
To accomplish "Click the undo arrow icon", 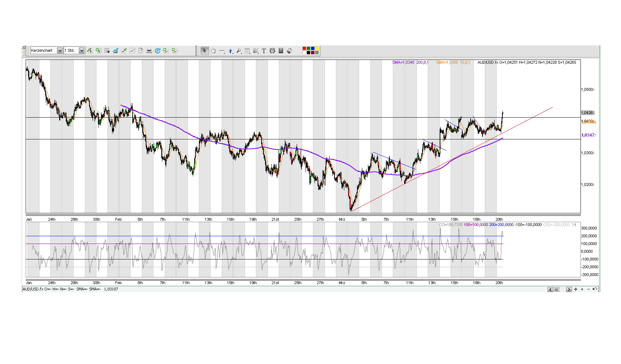I will (x=595, y=289).
